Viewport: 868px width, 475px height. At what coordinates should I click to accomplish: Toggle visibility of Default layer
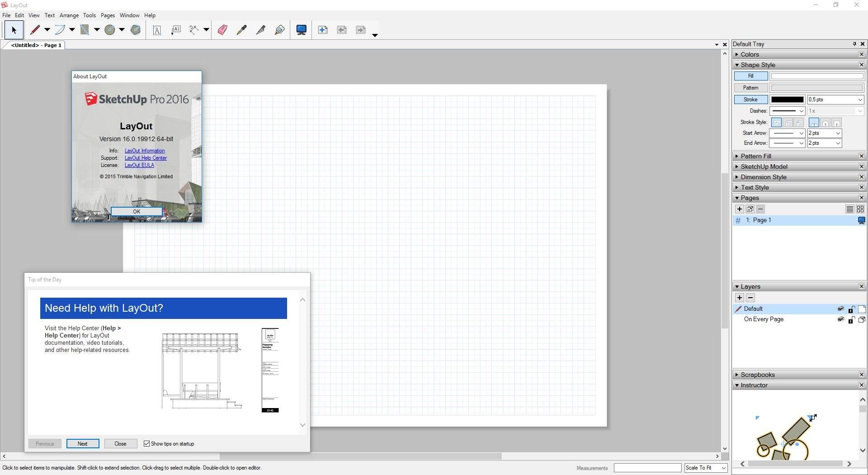coord(841,309)
